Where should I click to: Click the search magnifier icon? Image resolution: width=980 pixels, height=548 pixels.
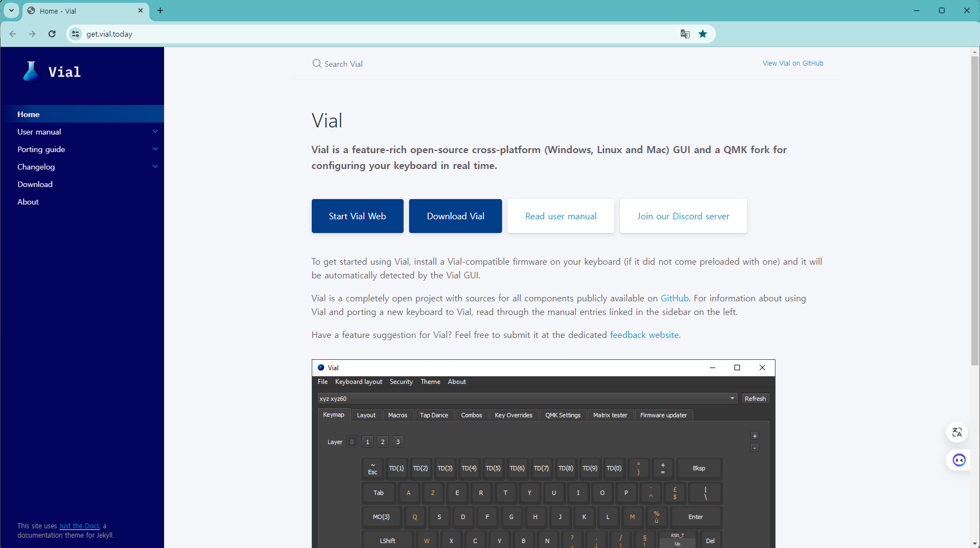click(x=317, y=63)
